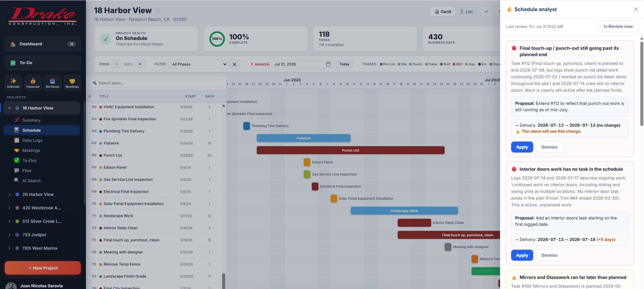This screenshot has height=289, width=644.
Task: Toggle the Pre-Con phase legend dot
Action: coord(381,64)
